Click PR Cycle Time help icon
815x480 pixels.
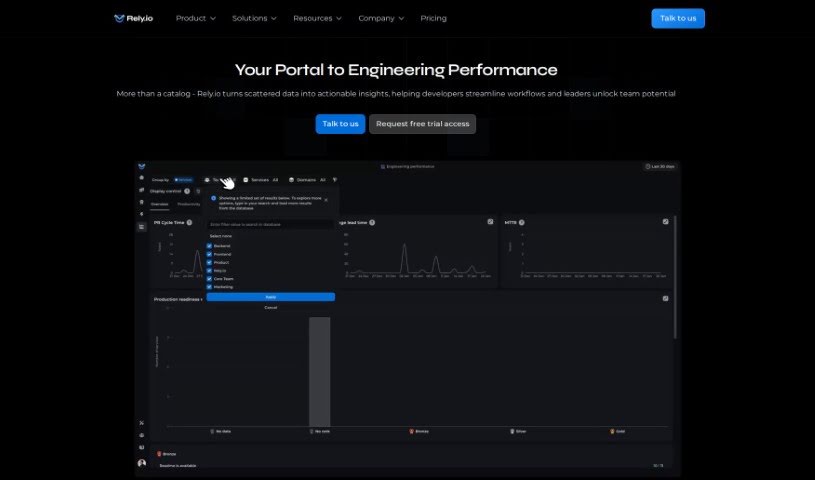(189, 223)
